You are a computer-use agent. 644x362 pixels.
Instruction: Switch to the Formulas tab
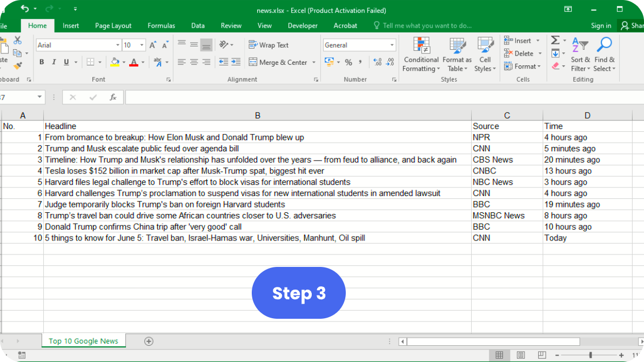pyautogui.click(x=161, y=25)
